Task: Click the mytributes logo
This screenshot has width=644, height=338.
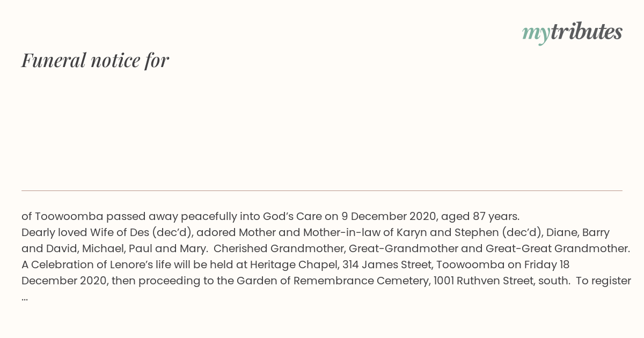Action: point(572,33)
